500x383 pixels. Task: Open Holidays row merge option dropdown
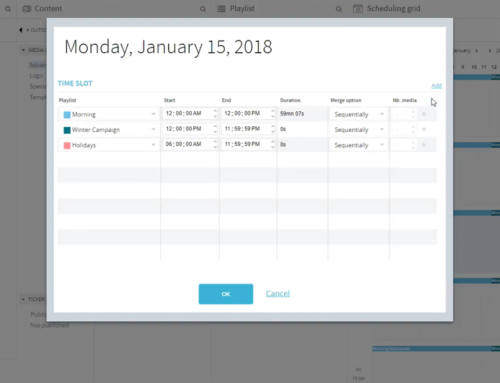tap(358, 145)
